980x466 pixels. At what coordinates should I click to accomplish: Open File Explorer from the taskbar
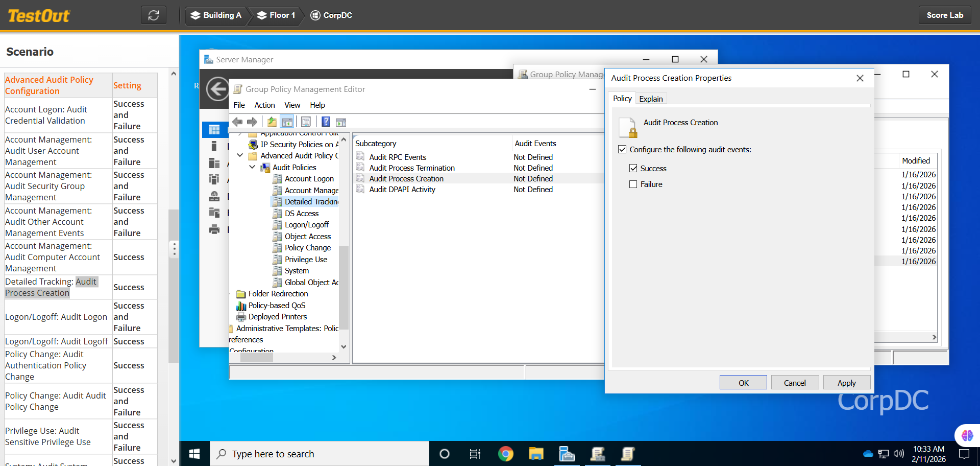(536, 454)
